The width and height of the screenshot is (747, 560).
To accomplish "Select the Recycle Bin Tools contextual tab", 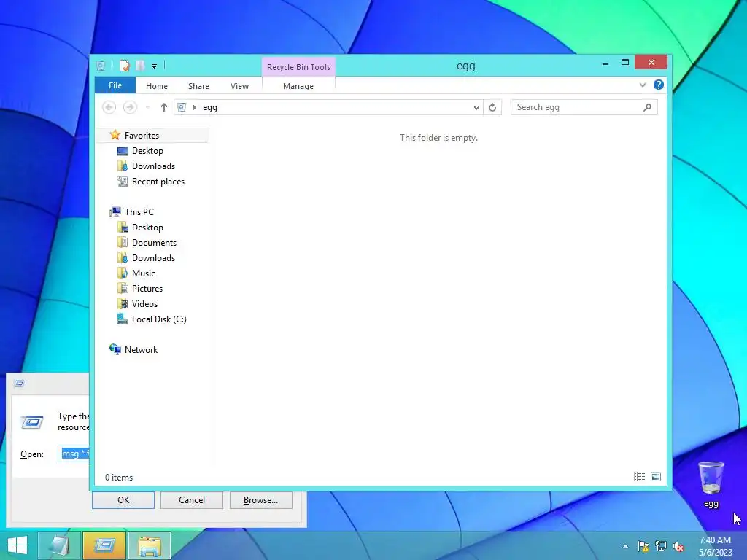I will coord(298,66).
